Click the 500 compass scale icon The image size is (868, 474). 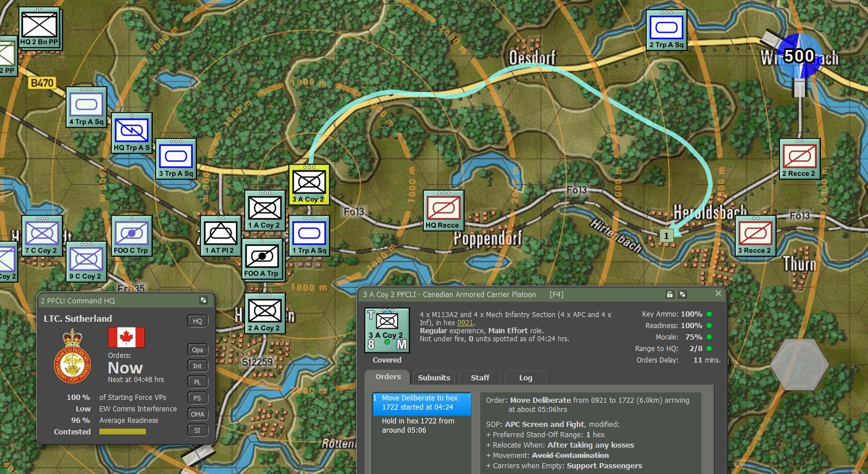tap(799, 56)
